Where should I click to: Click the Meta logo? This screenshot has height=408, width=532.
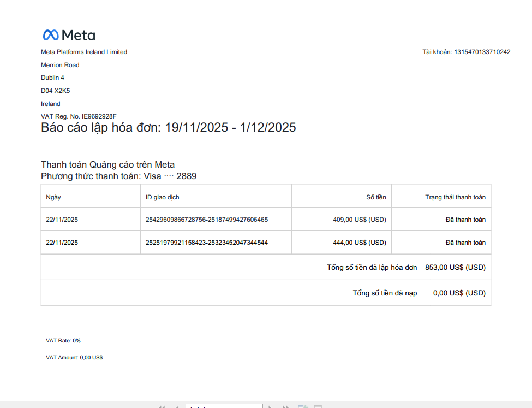pos(69,35)
